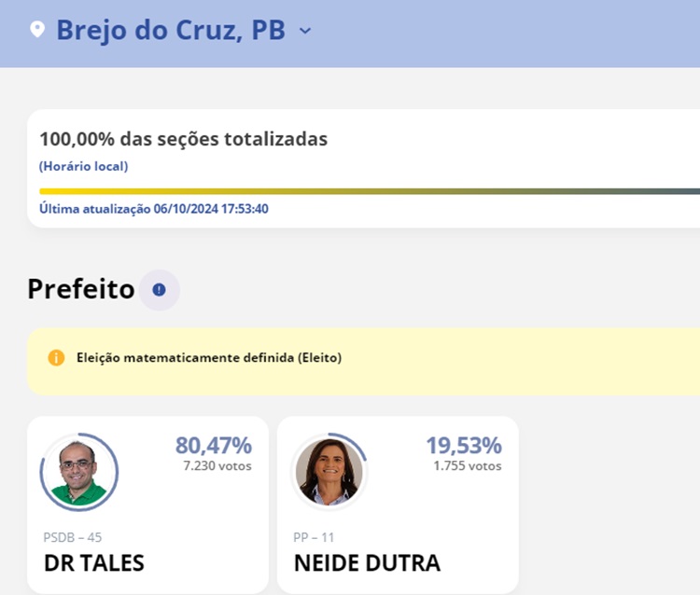
Task: Click the Prefeito info icon
Action: pyautogui.click(x=159, y=290)
